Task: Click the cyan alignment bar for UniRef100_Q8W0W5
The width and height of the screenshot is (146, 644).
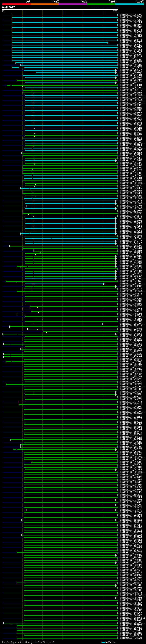Action: click(x=65, y=15)
